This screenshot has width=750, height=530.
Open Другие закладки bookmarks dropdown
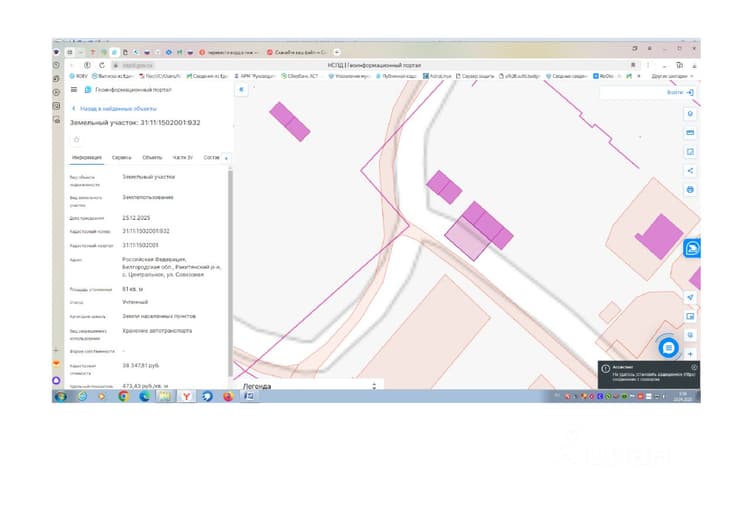(x=672, y=76)
